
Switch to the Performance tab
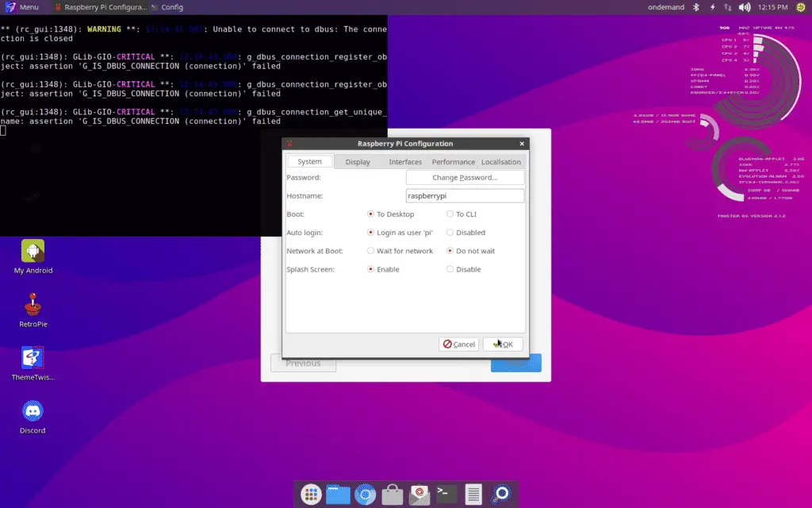[453, 162]
